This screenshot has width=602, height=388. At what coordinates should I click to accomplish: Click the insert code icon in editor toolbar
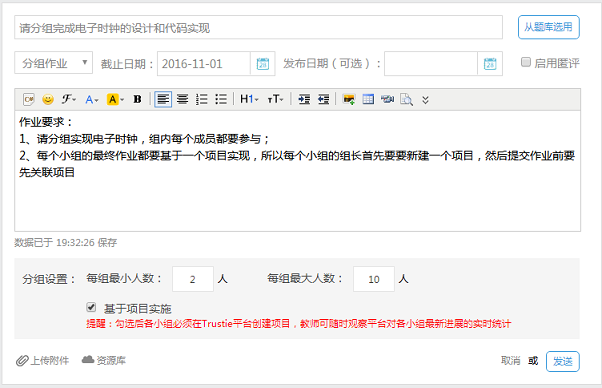pos(29,99)
